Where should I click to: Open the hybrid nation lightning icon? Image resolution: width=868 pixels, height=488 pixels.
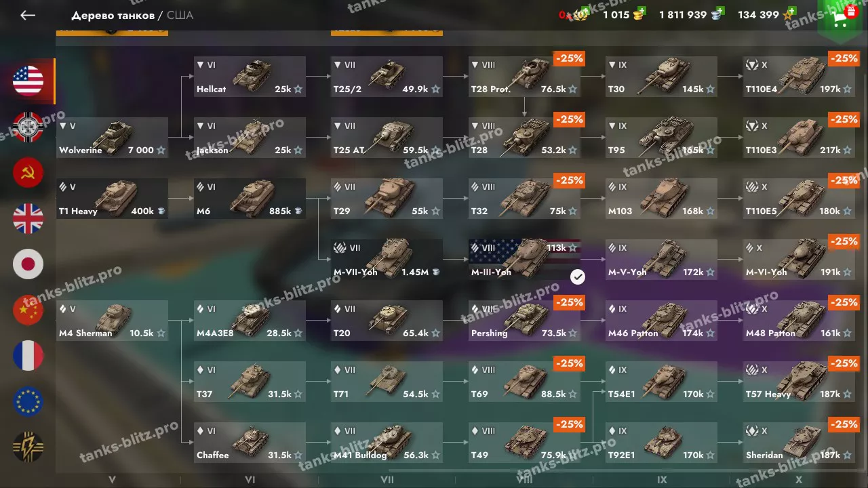[28, 447]
